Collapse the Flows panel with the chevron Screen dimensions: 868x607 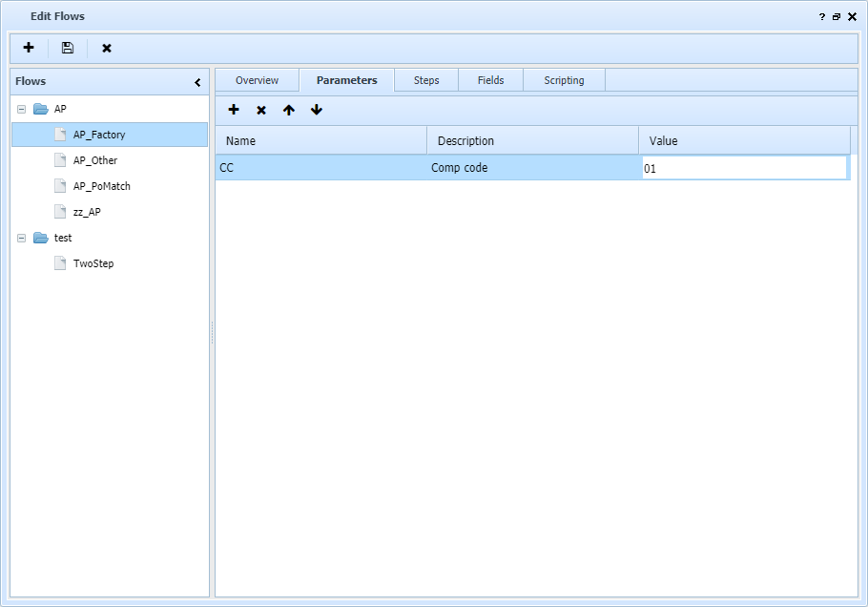point(197,82)
